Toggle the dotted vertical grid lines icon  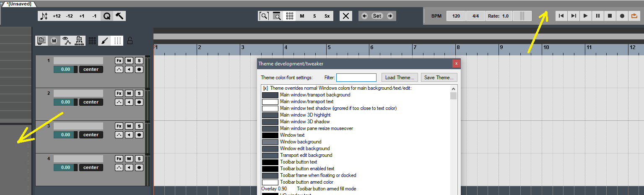tap(118, 41)
